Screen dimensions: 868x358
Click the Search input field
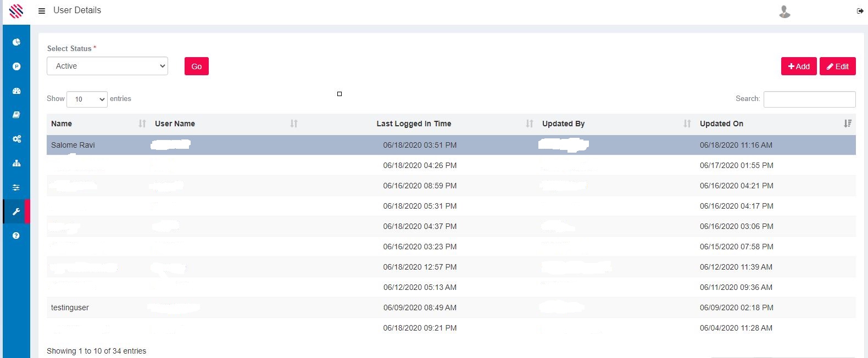pos(809,99)
